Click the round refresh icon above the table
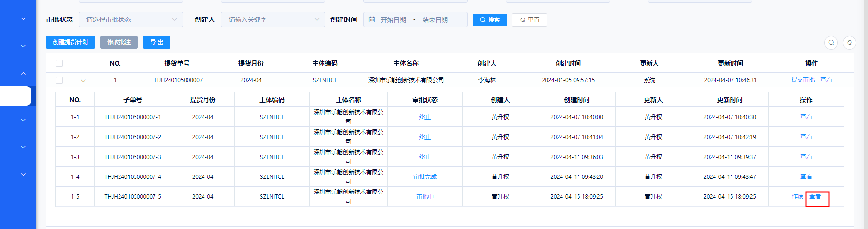Image resolution: width=868 pixels, height=229 pixels. (850, 43)
